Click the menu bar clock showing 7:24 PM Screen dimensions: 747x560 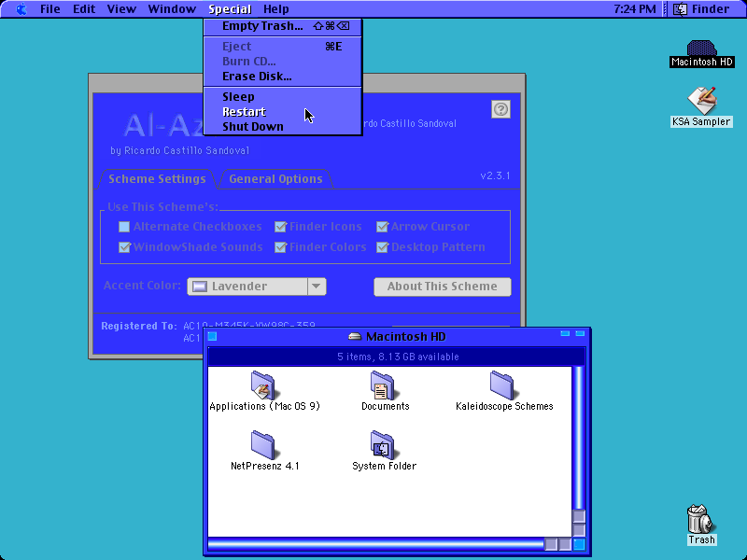coord(635,9)
